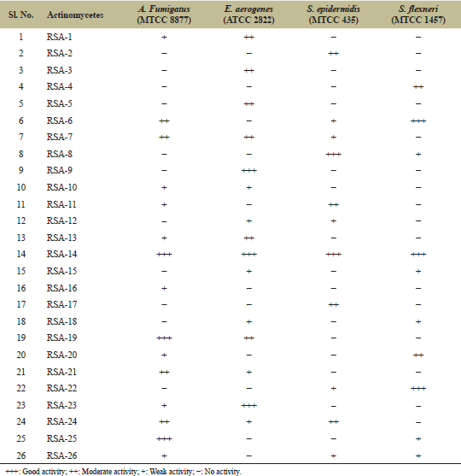461x476 pixels.
Task: Select the RSA-26 entry
Action: point(61,455)
